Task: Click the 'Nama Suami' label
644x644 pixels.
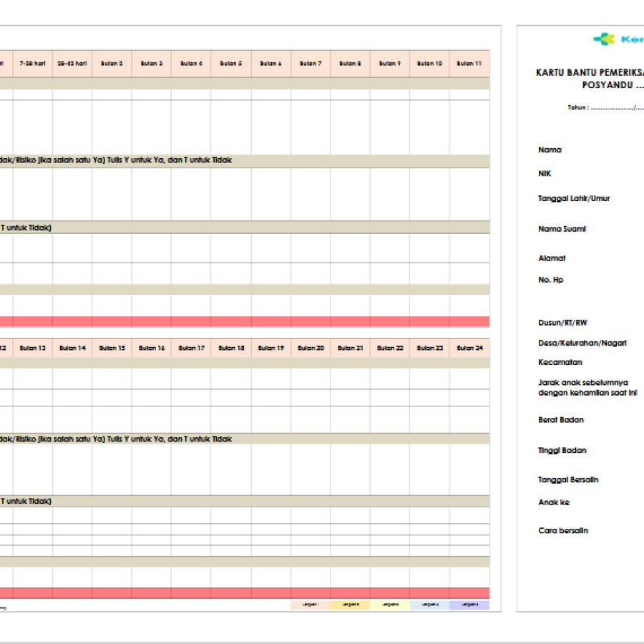Action: pyautogui.click(x=562, y=229)
